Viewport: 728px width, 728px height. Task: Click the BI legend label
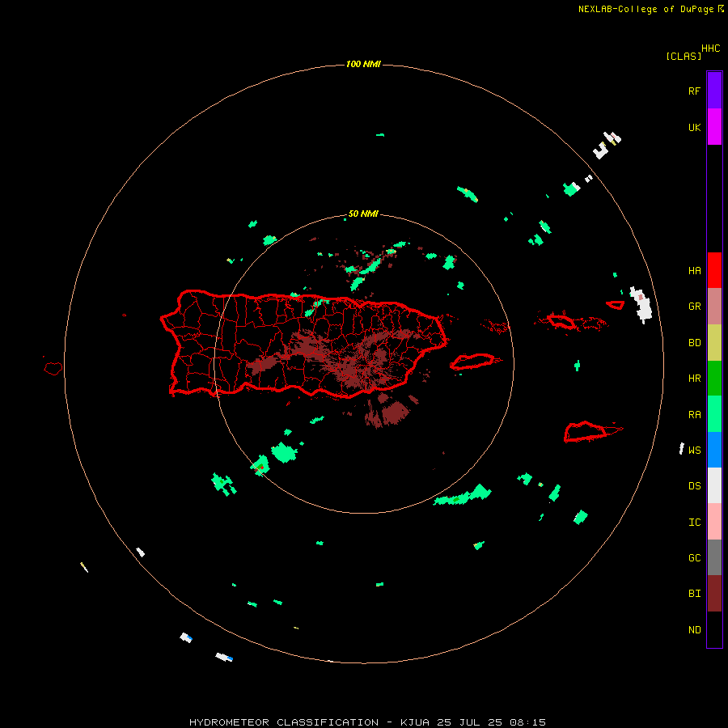(694, 594)
